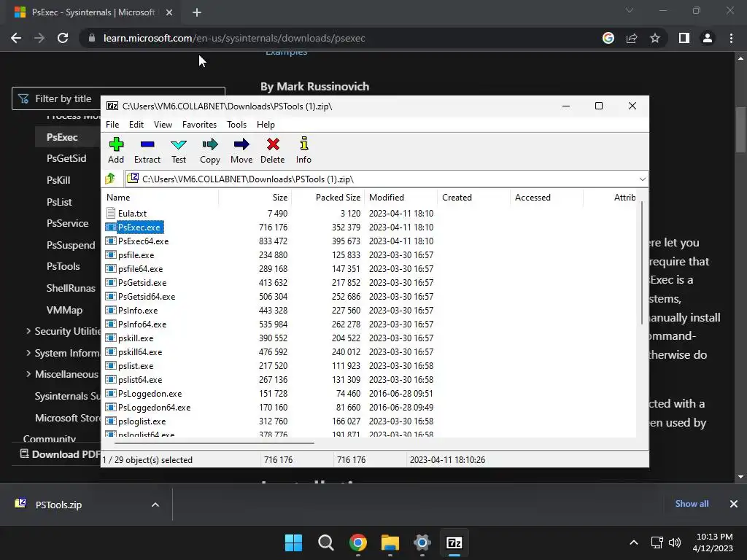This screenshot has width=747, height=560.
Task: Click the 7-Zip vertical scrollbar thumb
Action: coord(642,262)
